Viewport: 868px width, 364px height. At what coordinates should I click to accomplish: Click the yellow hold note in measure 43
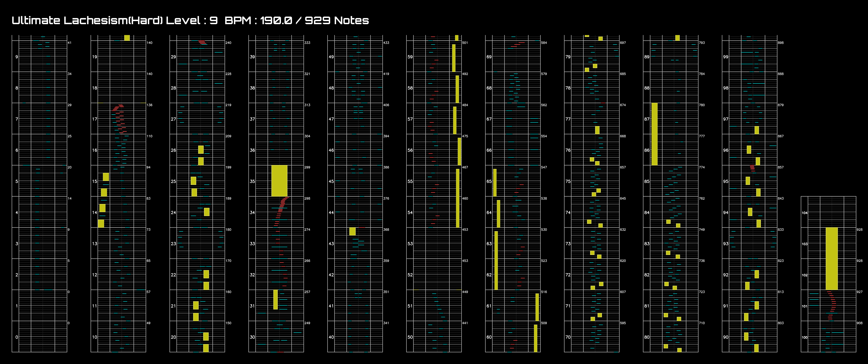pos(352,231)
